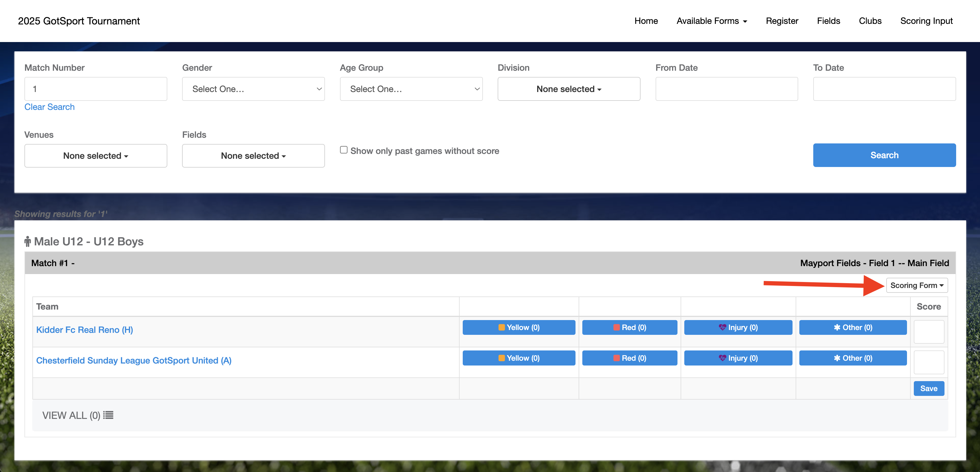
Task: Click the To Date input field
Action: click(885, 89)
